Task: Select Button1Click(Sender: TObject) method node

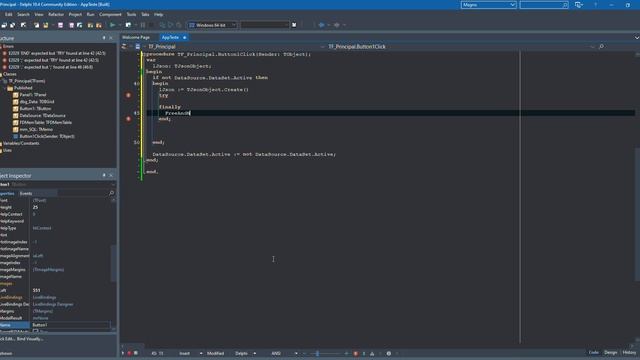Action: click(x=47, y=136)
